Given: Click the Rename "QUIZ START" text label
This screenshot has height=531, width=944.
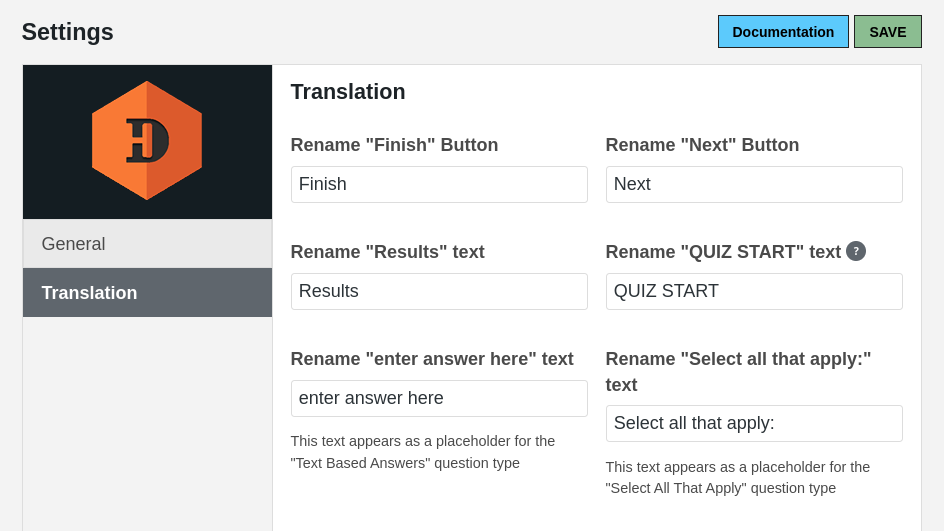Looking at the screenshot, I should point(723,252).
